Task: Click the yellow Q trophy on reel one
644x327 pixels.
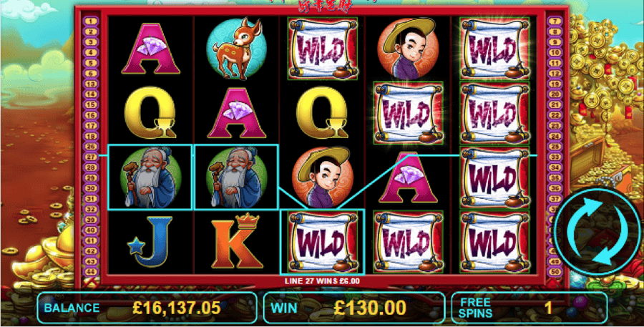Action: click(x=150, y=112)
